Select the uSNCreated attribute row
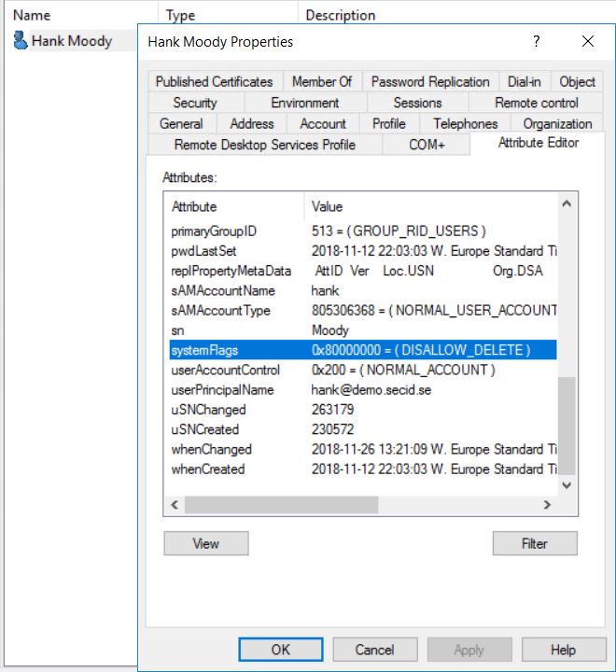Image resolution: width=616 pixels, height=672 pixels. pos(363,429)
